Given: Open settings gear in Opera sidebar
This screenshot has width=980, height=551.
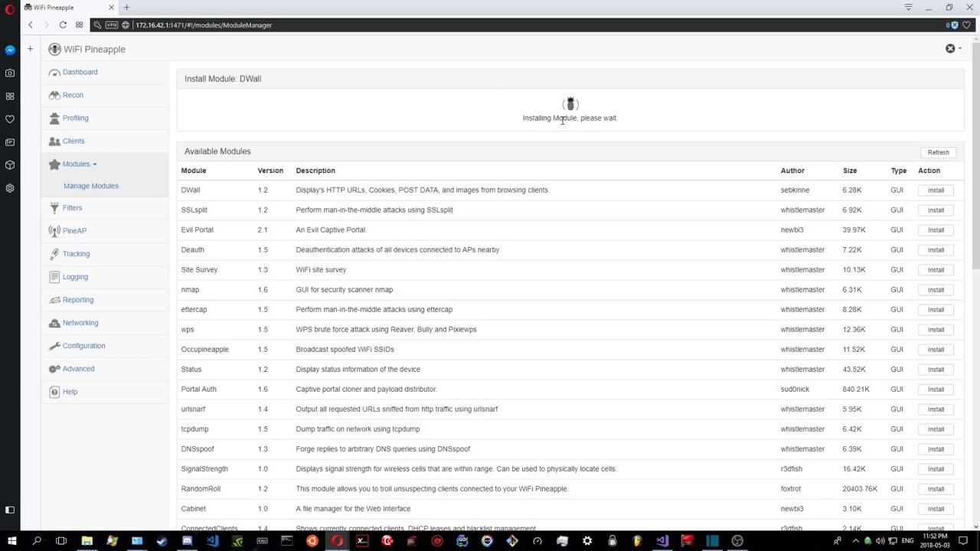Looking at the screenshot, I should [10, 188].
